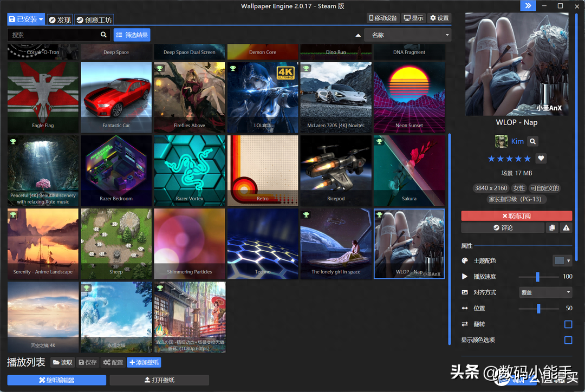Toggle the 显示颜色选项 checkbox

click(568, 340)
